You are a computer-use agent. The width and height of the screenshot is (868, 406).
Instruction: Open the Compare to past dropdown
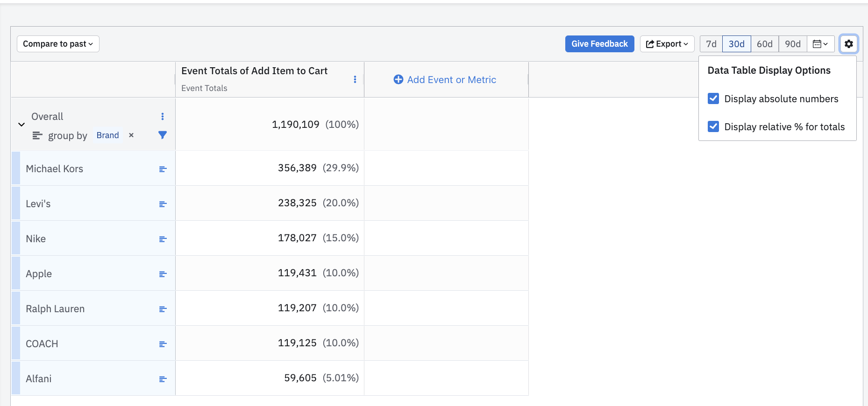(58, 44)
